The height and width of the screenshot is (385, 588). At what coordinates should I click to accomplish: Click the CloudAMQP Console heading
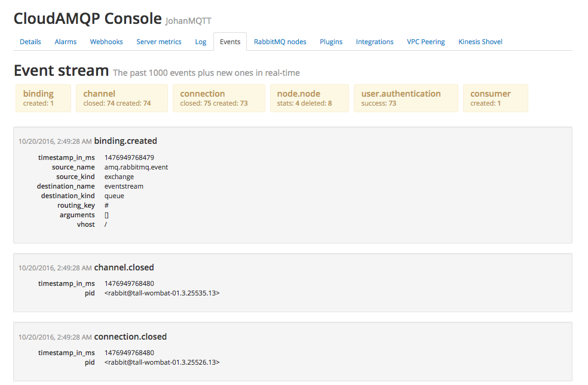[88, 19]
